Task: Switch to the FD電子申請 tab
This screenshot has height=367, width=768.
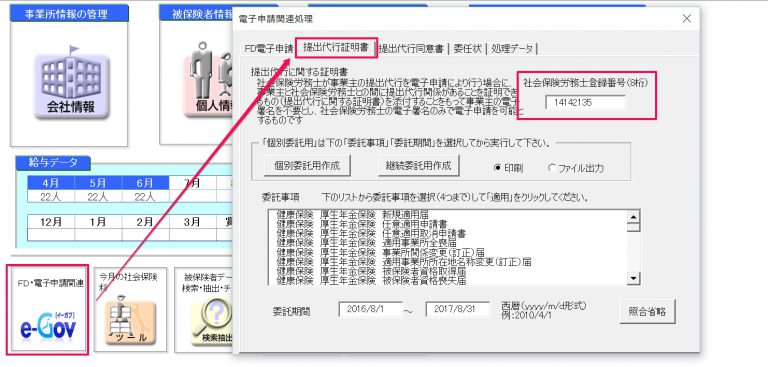Action: pos(268,49)
